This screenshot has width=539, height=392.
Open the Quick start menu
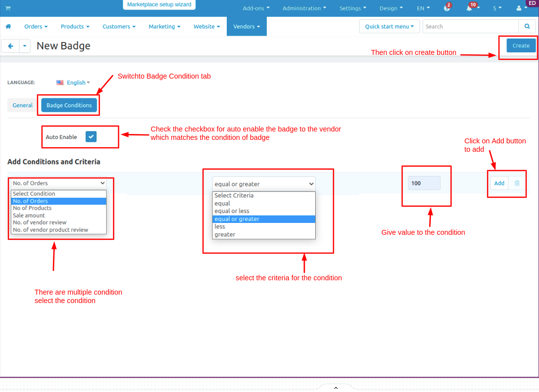[389, 27]
